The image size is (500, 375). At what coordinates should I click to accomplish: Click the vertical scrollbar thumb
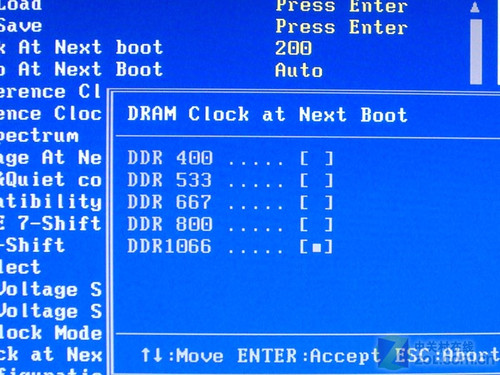476,52
